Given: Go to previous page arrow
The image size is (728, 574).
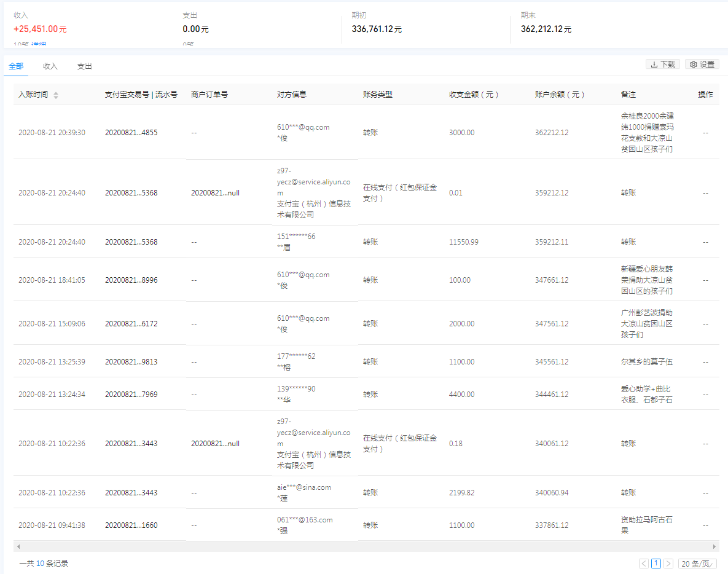Looking at the screenshot, I should (644, 564).
